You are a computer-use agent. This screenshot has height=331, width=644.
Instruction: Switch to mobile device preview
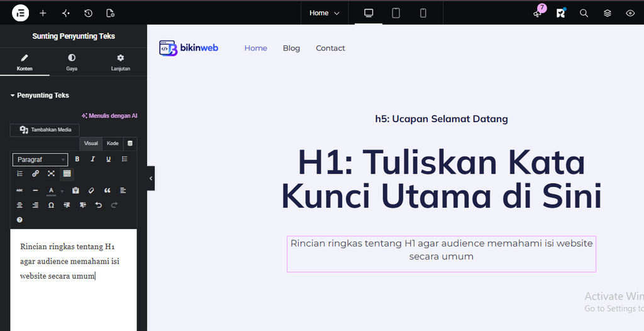pyautogui.click(x=423, y=13)
